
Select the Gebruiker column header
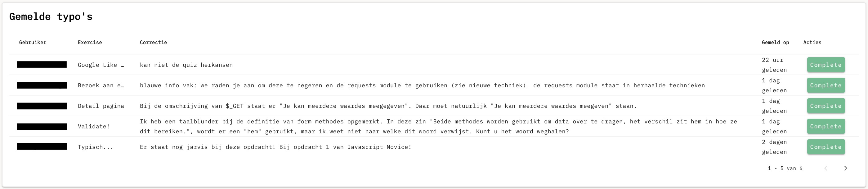pos(33,43)
